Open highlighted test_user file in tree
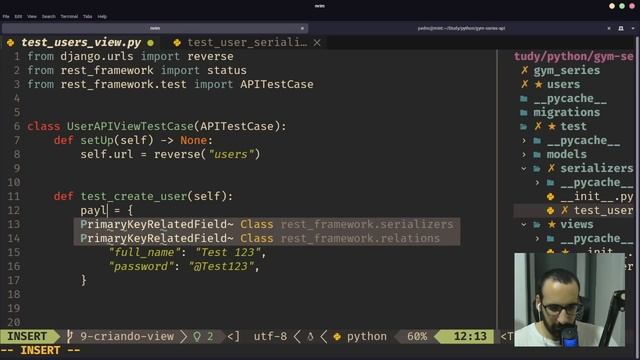 point(604,211)
